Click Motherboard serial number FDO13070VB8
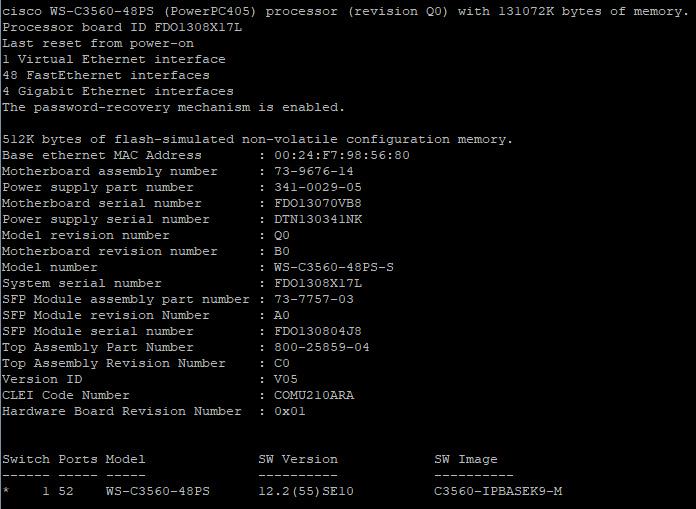 tap(317, 203)
